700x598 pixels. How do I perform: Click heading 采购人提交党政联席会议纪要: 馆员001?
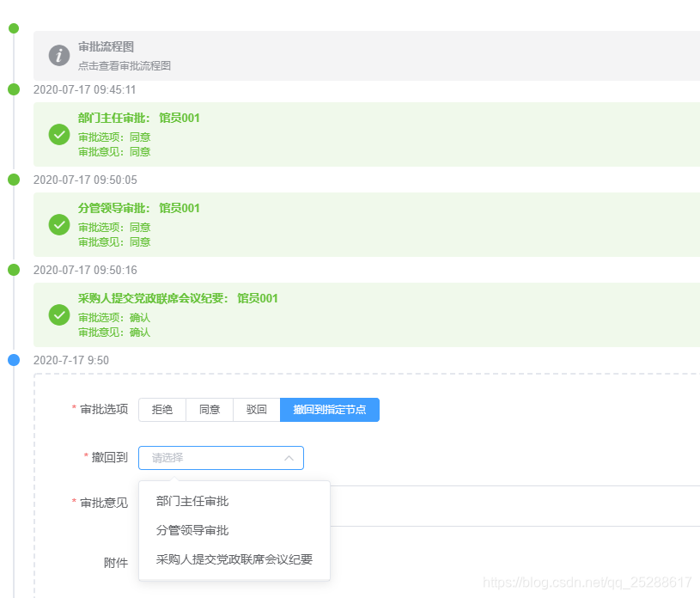pos(178,298)
